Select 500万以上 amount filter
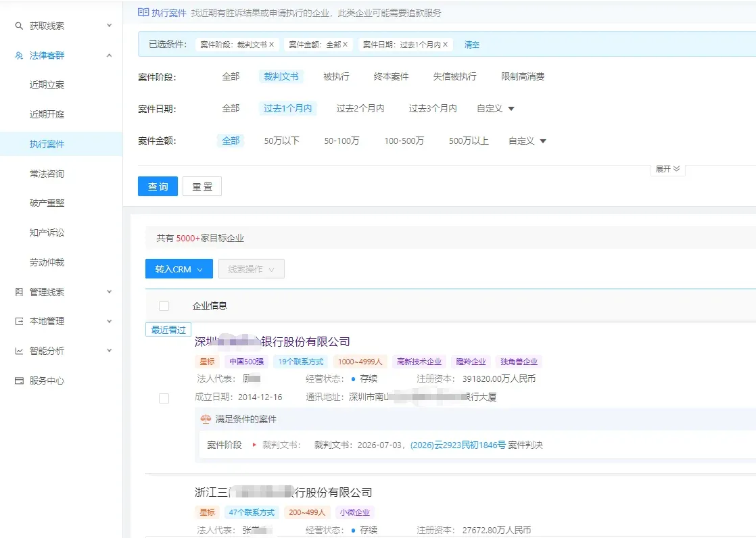The image size is (756, 538). pos(469,141)
